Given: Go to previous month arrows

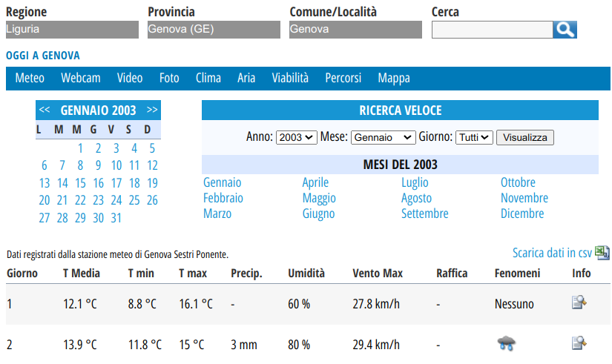Looking at the screenshot, I should pyautogui.click(x=45, y=110).
